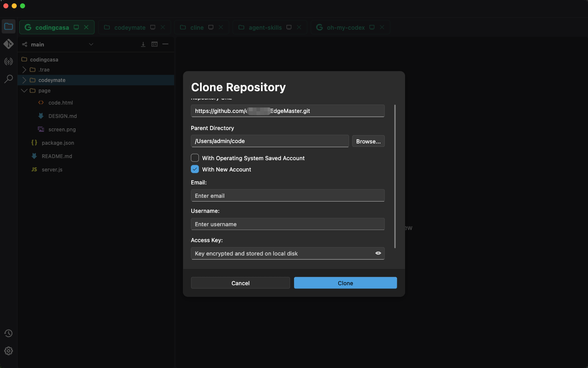588x368 pixels.
Task: Click the Enter email input field
Action: click(288, 196)
